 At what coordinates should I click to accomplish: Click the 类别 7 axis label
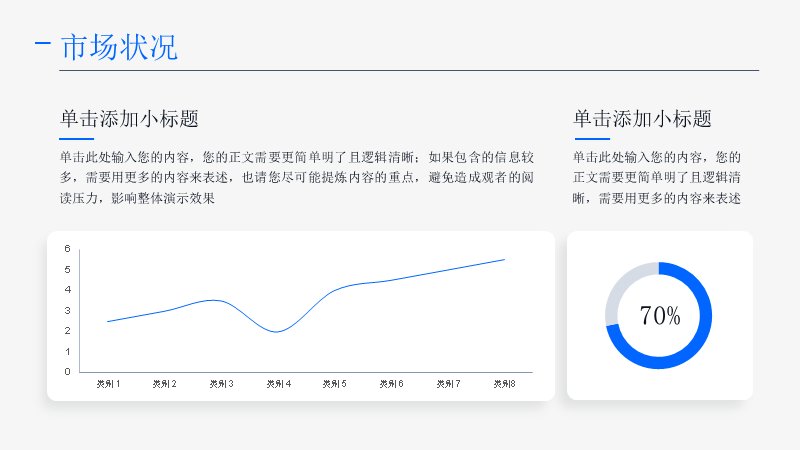click(448, 384)
